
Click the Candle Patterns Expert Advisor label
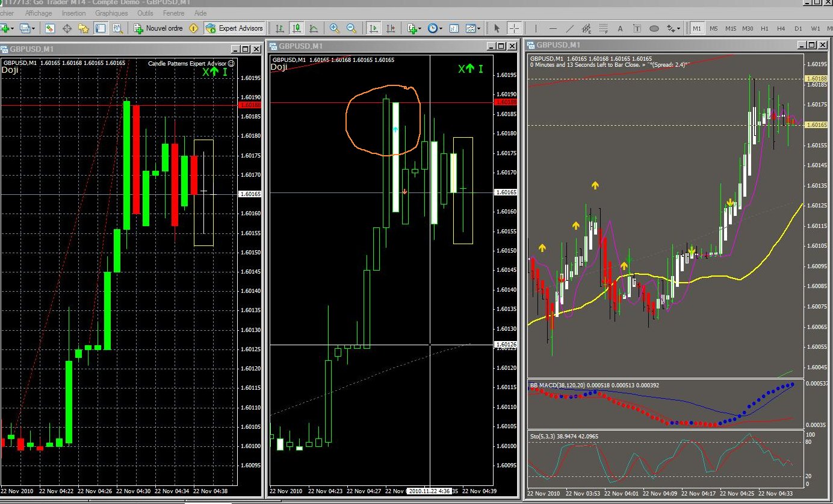coord(188,63)
